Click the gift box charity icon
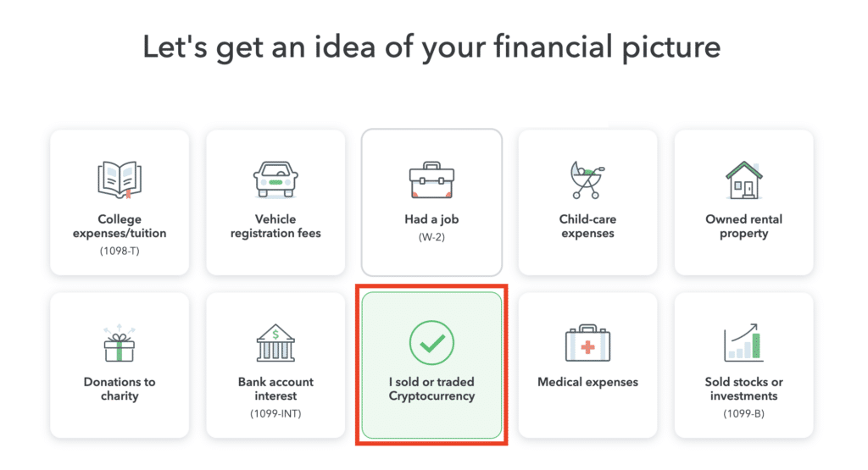Image resolution: width=868 pixels, height=470 pixels. coord(120,343)
